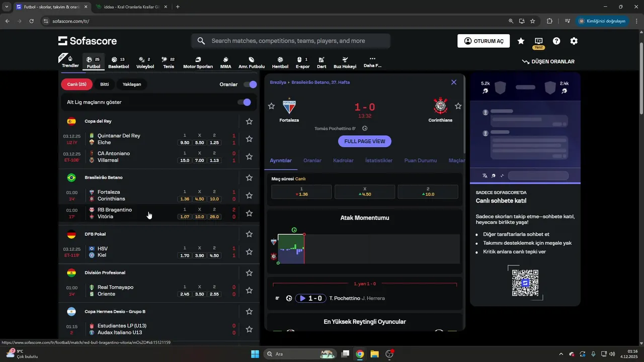Open Brasileirão Betano, 37. Hafta breadcrumb
This screenshot has height=362, width=644.
(x=320, y=82)
